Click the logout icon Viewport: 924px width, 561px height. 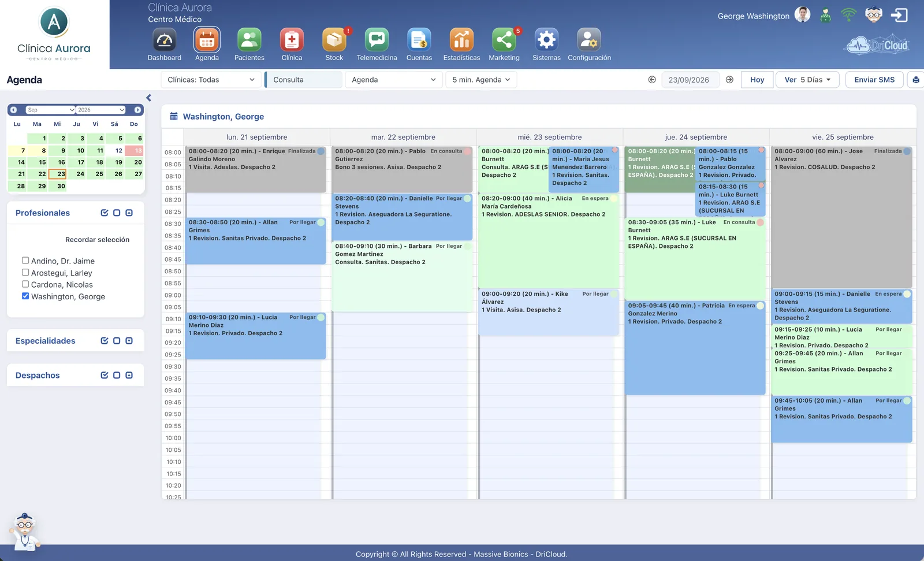899,15
